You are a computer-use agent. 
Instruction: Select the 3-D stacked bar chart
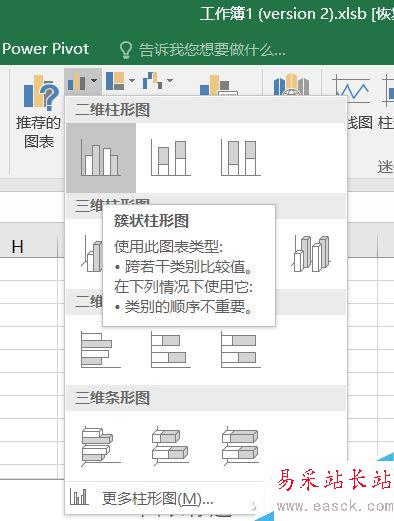tap(171, 445)
